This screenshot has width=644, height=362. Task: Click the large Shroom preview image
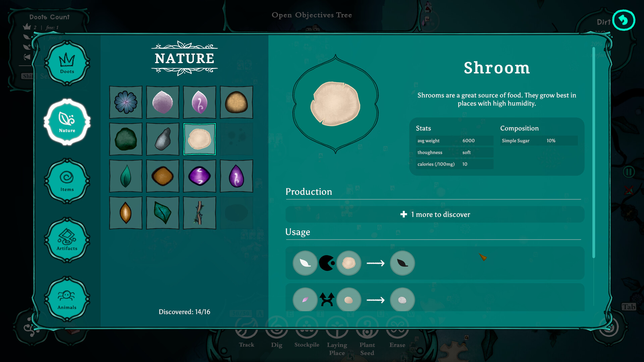tap(335, 104)
